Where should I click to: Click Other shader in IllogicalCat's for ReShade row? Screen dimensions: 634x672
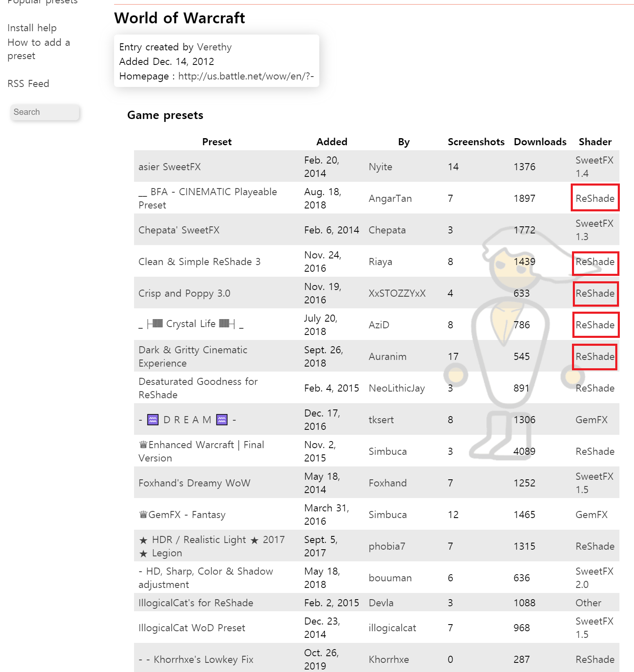(x=588, y=603)
